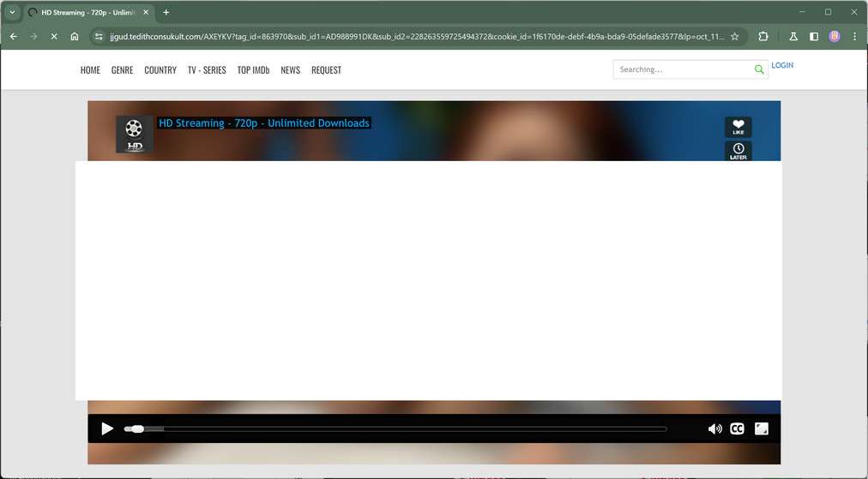
Task: Enter fullscreen video mode
Action: coord(761,428)
